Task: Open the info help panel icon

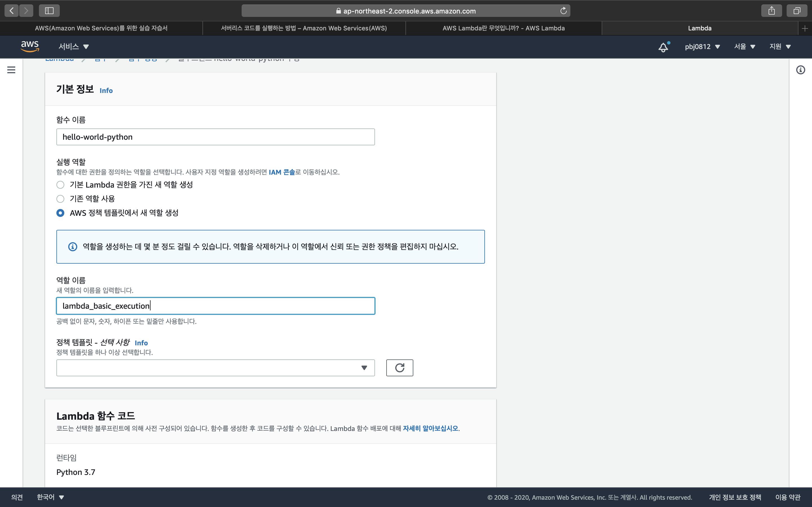Action: pyautogui.click(x=800, y=70)
